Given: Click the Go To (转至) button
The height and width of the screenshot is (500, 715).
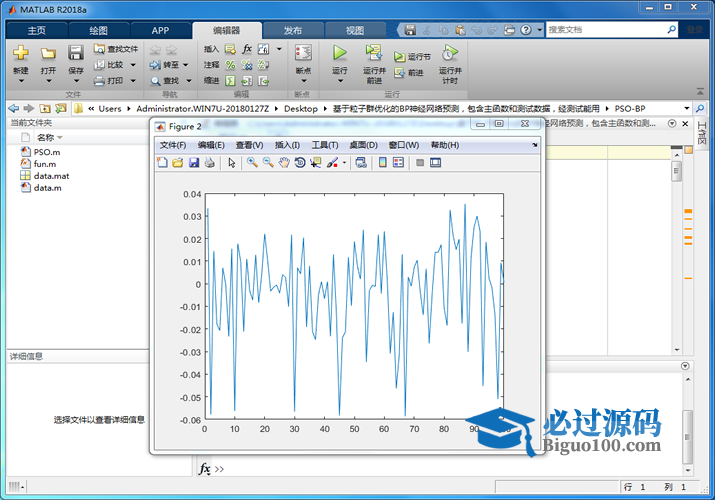Looking at the screenshot, I should pos(165,65).
